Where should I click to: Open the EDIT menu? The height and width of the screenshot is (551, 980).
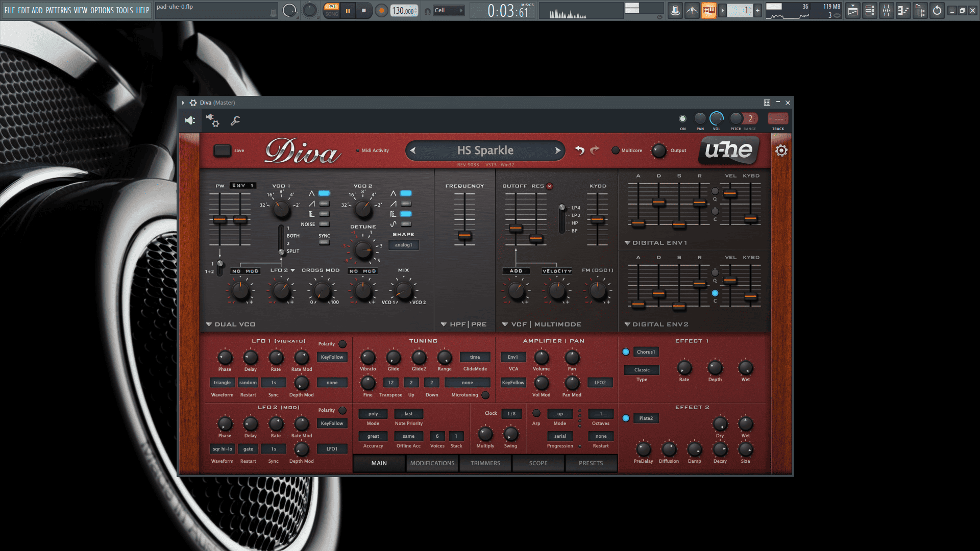pos(23,10)
